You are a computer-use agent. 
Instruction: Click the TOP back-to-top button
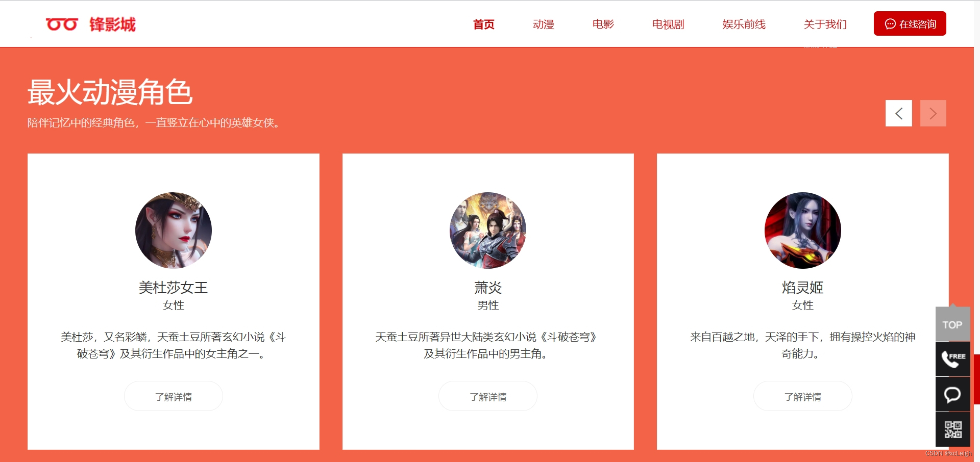(952, 324)
